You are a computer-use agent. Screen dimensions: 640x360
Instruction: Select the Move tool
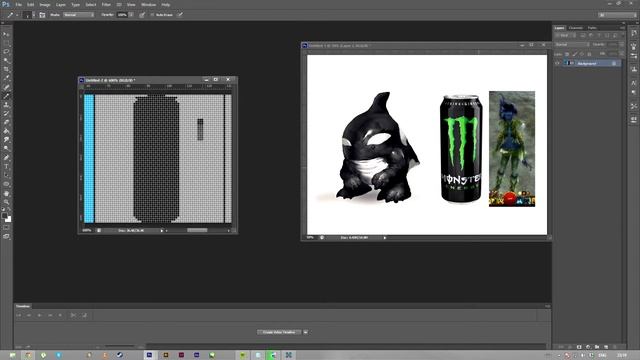[x=6, y=34]
